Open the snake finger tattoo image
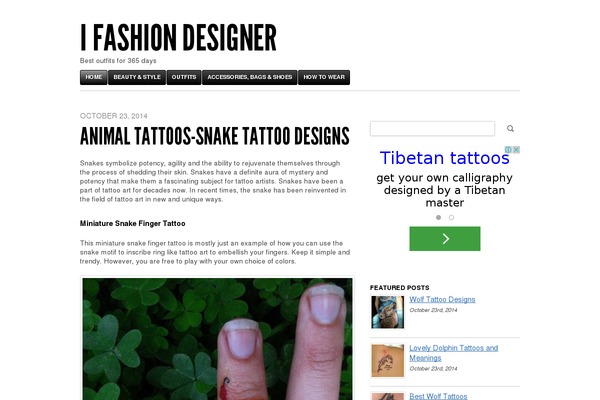Screen dimensions: 600x400 (217, 338)
